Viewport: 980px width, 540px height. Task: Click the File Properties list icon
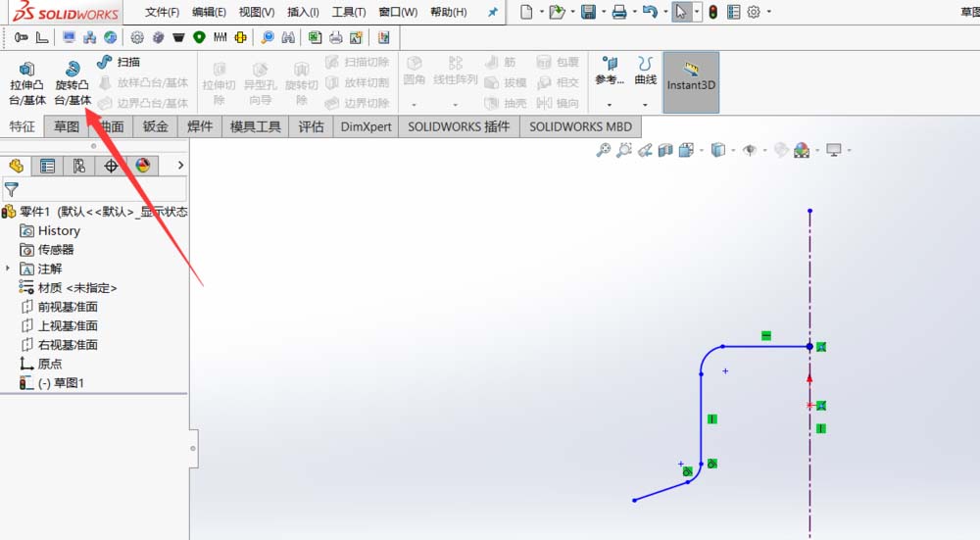[x=734, y=12]
